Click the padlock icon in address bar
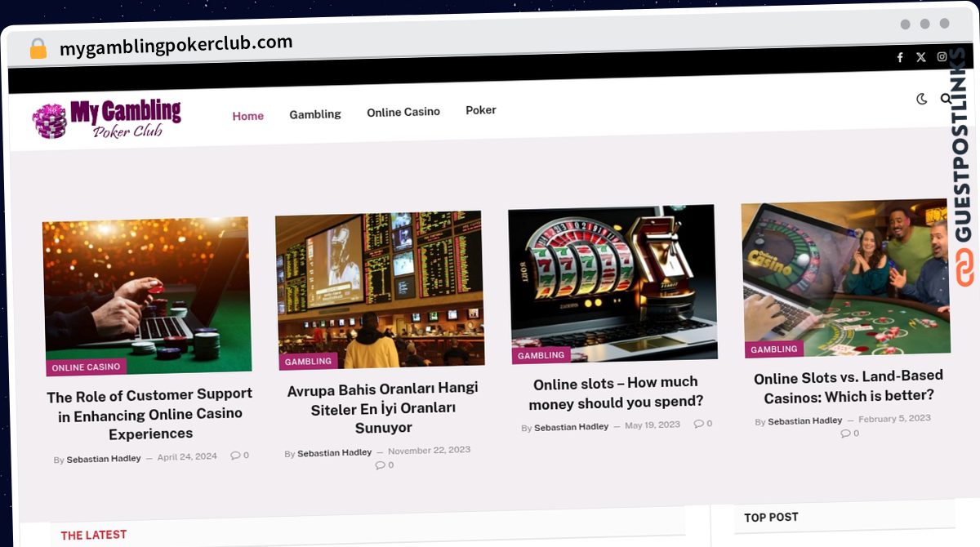The width and height of the screenshot is (980, 547). (38, 48)
